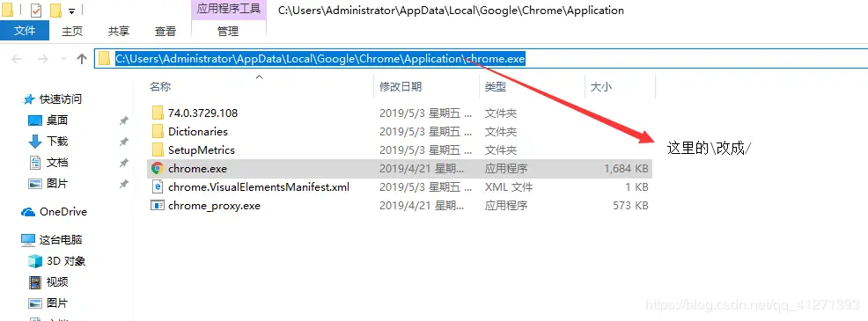868x321 pixels.
Task: Open the 文件 ribbon tab
Action: tap(25, 32)
